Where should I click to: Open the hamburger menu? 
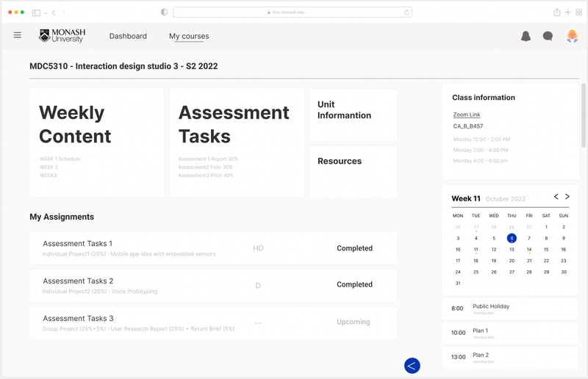pyautogui.click(x=17, y=35)
